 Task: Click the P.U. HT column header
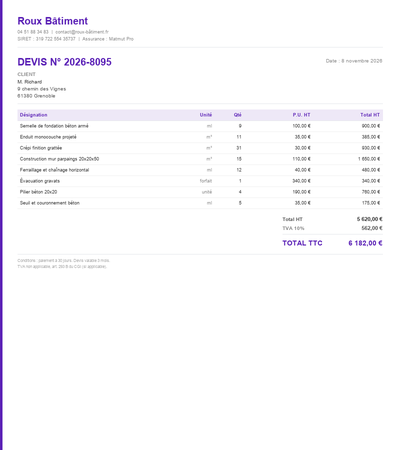[301, 115]
